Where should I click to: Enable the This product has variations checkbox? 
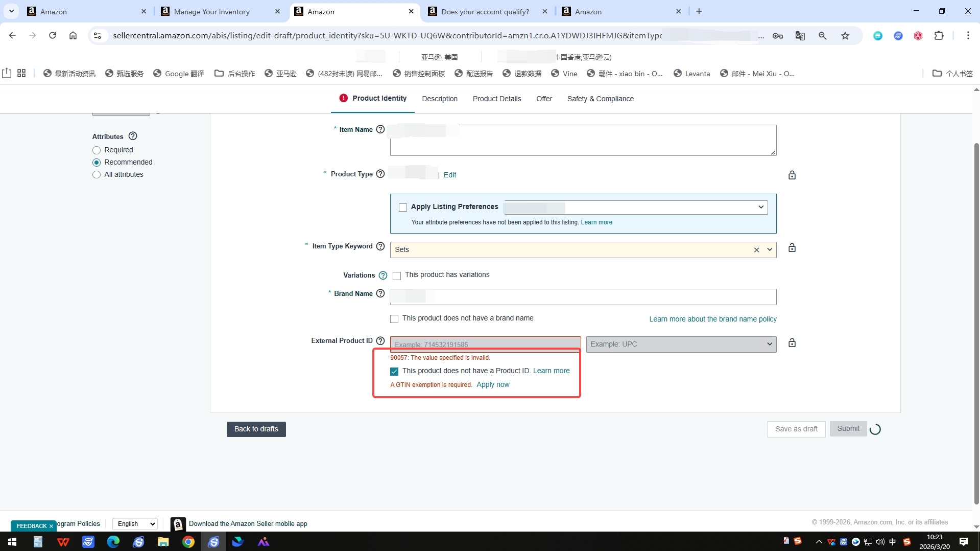(397, 276)
